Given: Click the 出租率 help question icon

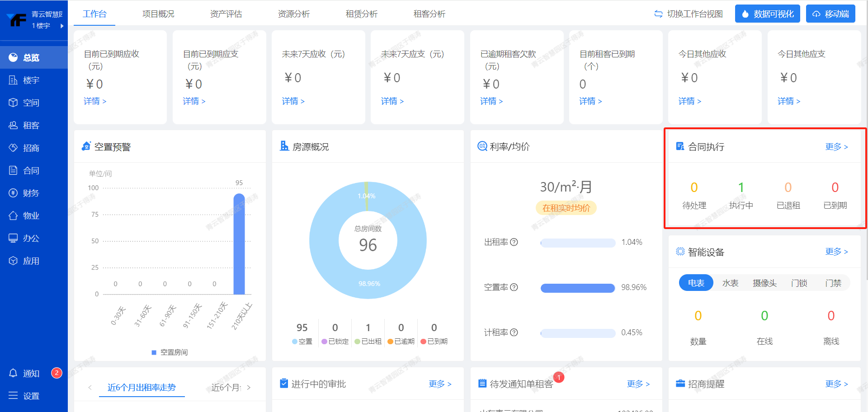Looking at the screenshot, I should tap(514, 242).
